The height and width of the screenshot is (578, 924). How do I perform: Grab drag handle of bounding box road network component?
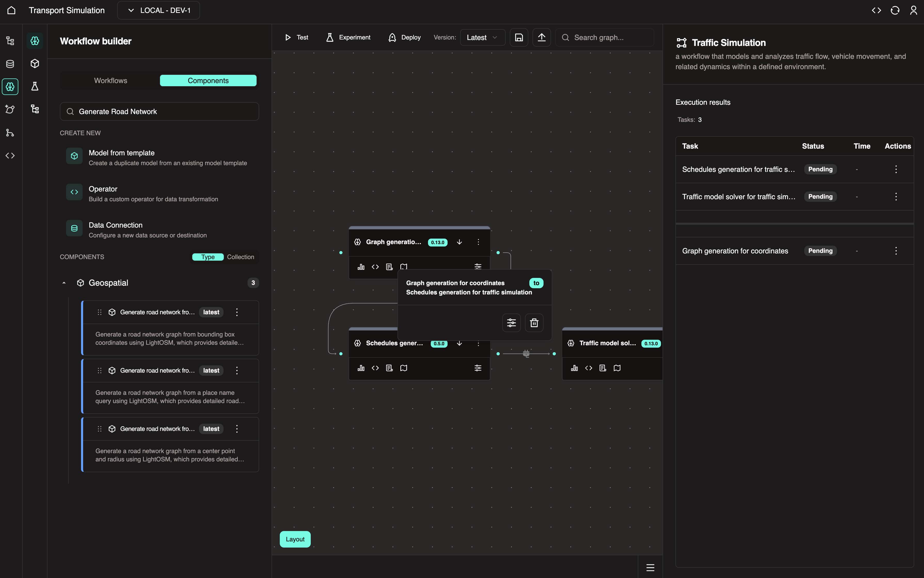99,312
